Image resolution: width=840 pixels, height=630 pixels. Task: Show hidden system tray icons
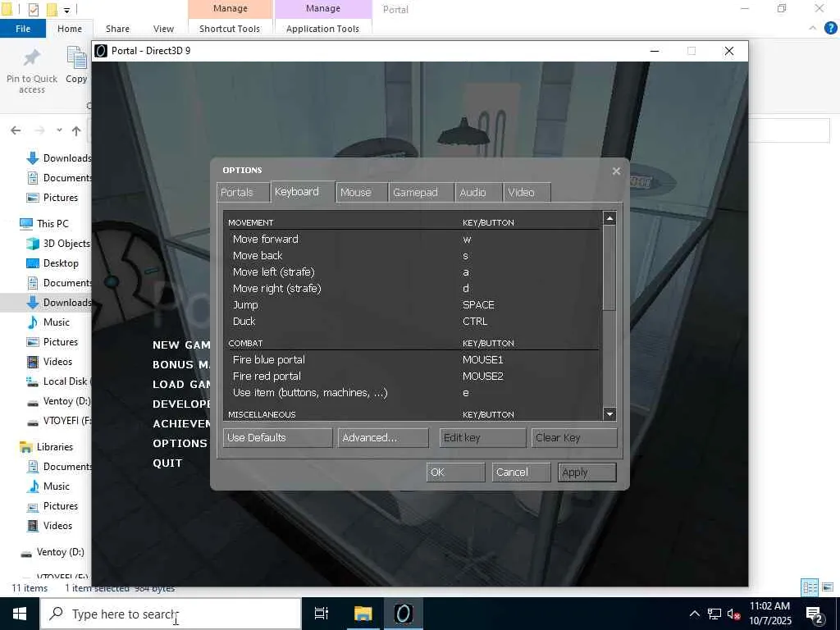click(x=694, y=614)
